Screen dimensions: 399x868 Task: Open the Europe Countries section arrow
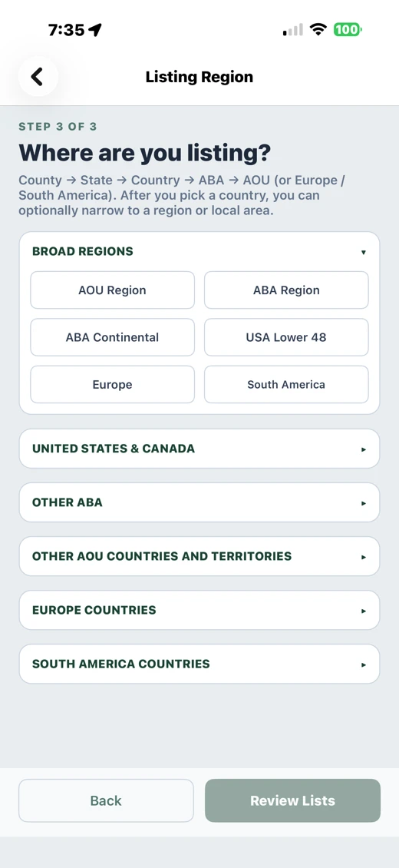click(x=363, y=611)
